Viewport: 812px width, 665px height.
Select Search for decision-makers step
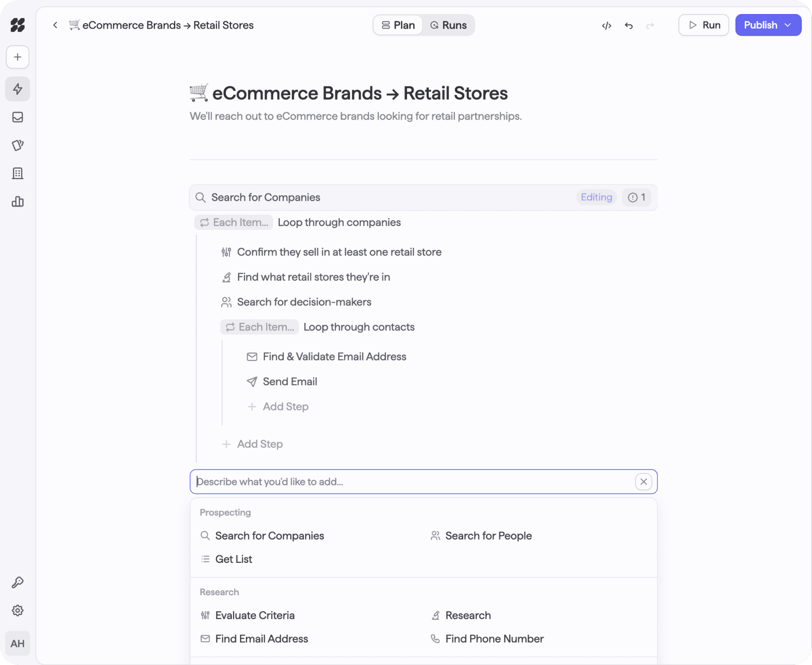point(296,302)
